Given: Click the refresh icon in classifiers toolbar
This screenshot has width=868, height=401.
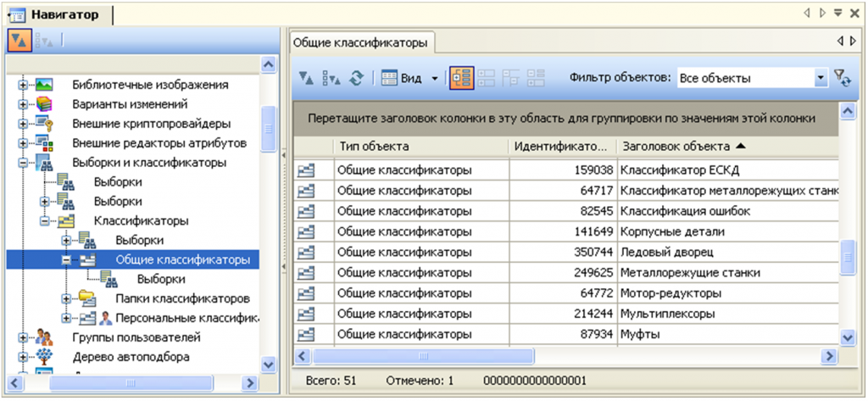Looking at the screenshot, I should 357,78.
